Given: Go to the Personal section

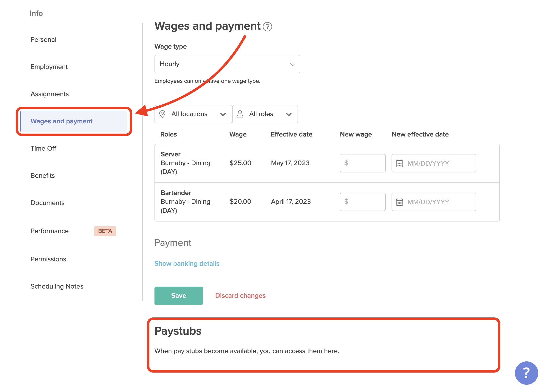Looking at the screenshot, I should pyautogui.click(x=43, y=40).
